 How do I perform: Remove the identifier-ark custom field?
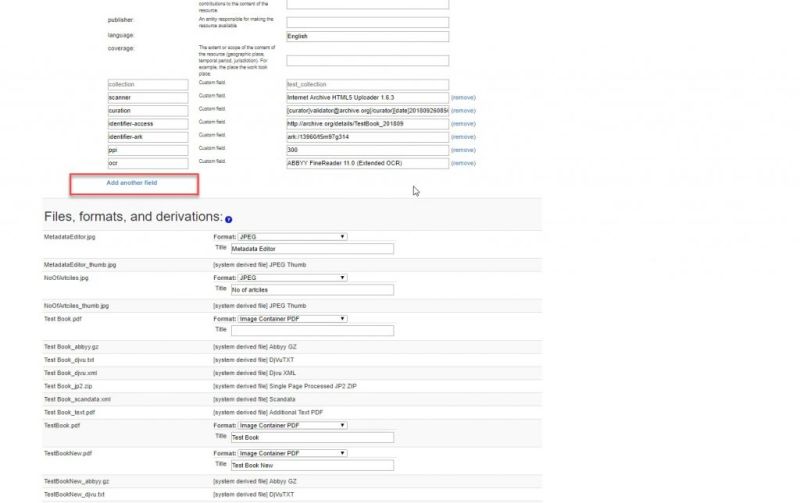pyautogui.click(x=463, y=137)
